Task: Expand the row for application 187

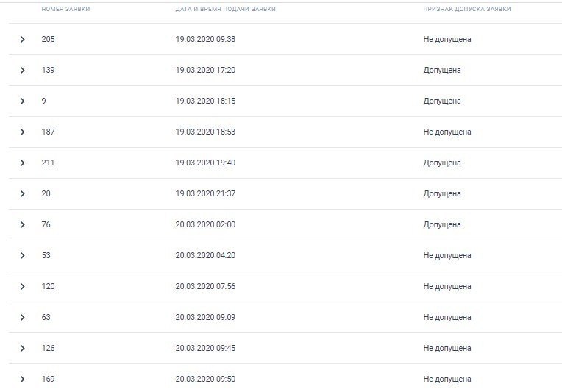Action: 23,132
